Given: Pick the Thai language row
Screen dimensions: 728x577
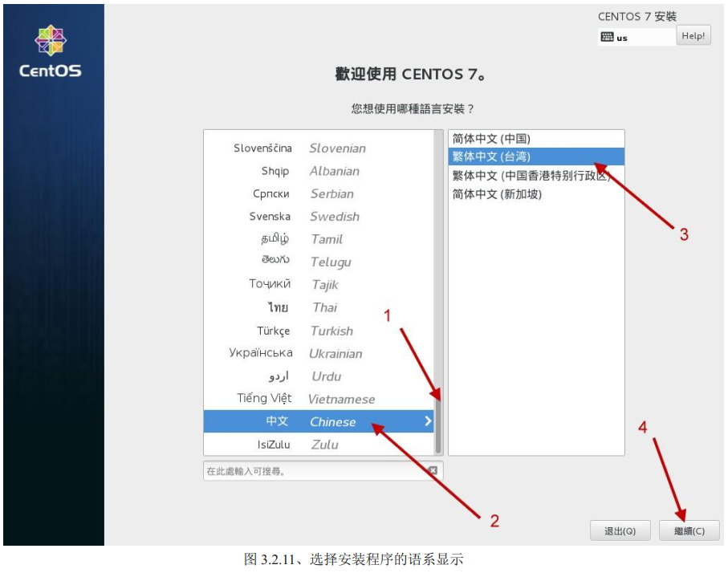Looking at the screenshot, I should pyautogui.click(x=319, y=307).
